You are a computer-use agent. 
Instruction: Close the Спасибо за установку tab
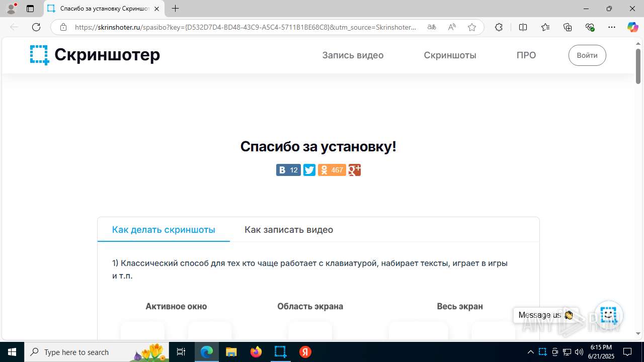click(157, 9)
